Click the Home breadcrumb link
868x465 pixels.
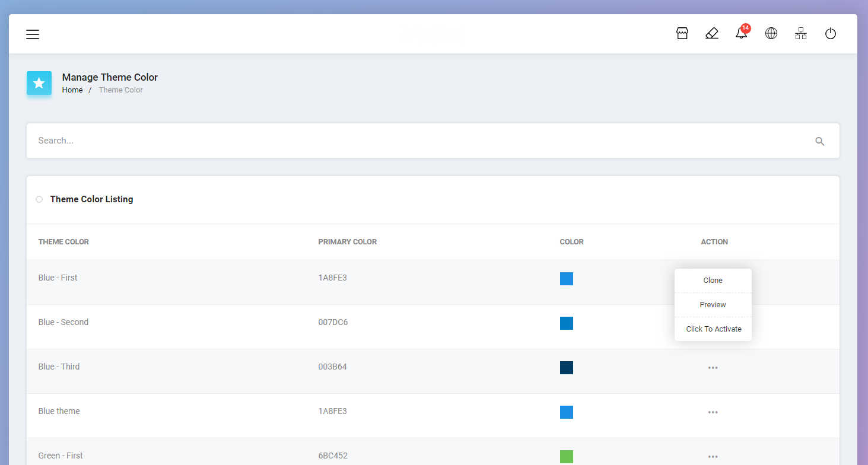(72, 90)
